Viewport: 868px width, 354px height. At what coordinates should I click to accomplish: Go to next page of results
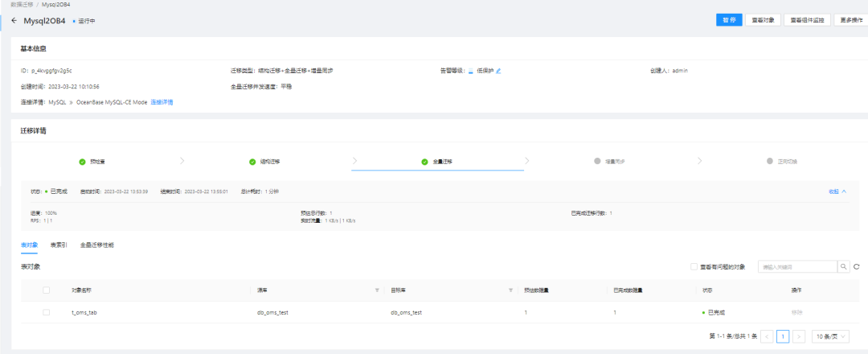[x=798, y=336]
